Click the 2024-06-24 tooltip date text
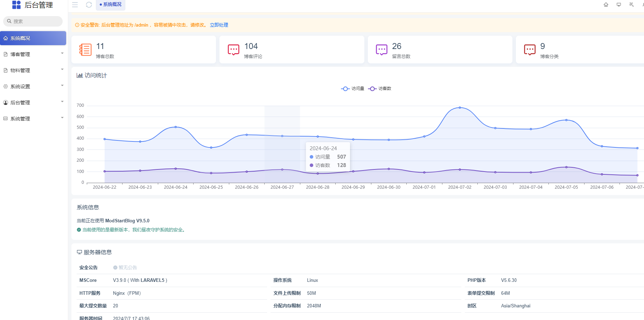This screenshot has height=320, width=644. (323, 148)
